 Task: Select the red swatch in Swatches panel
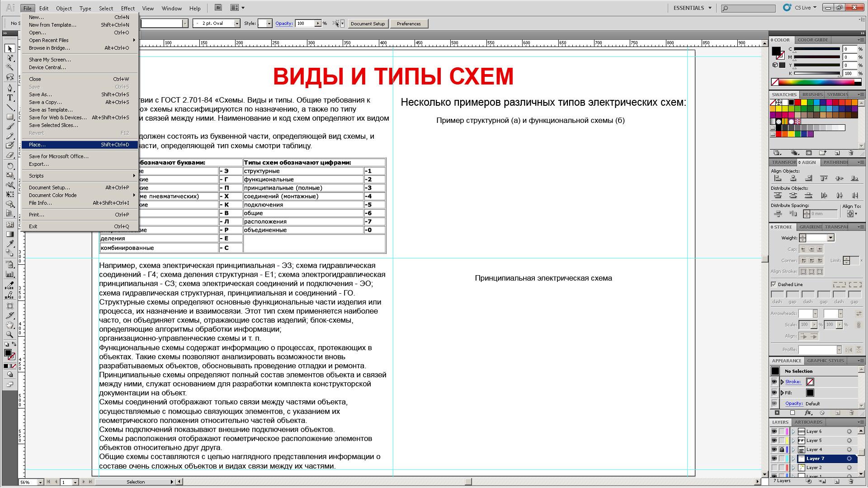tap(798, 103)
